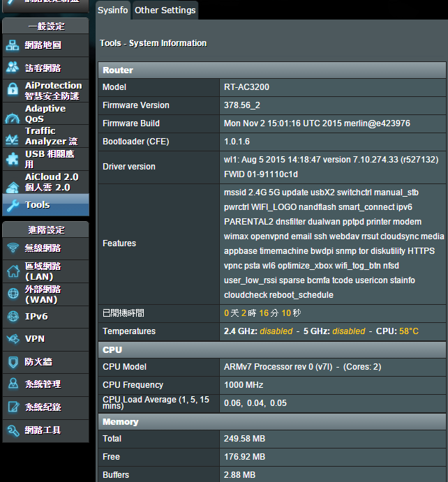The height and width of the screenshot is (482, 448).
Task: Click total memory 249.58 MB value
Action: coord(244,439)
